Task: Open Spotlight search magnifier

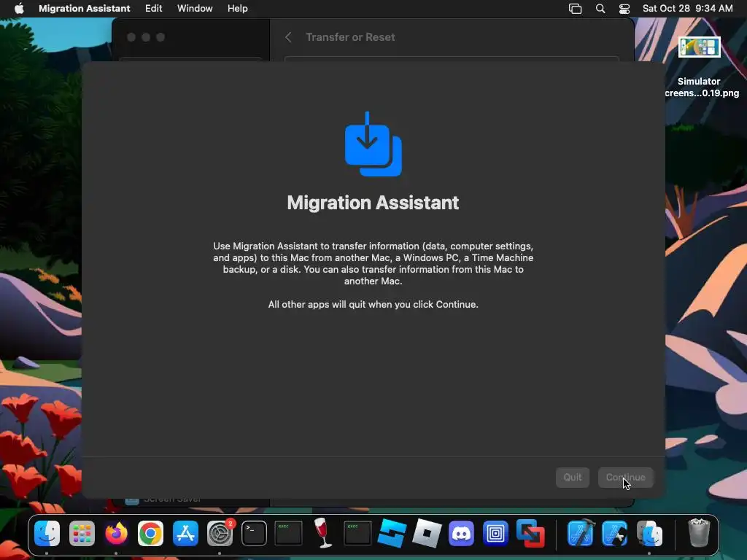Action: click(600, 9)
